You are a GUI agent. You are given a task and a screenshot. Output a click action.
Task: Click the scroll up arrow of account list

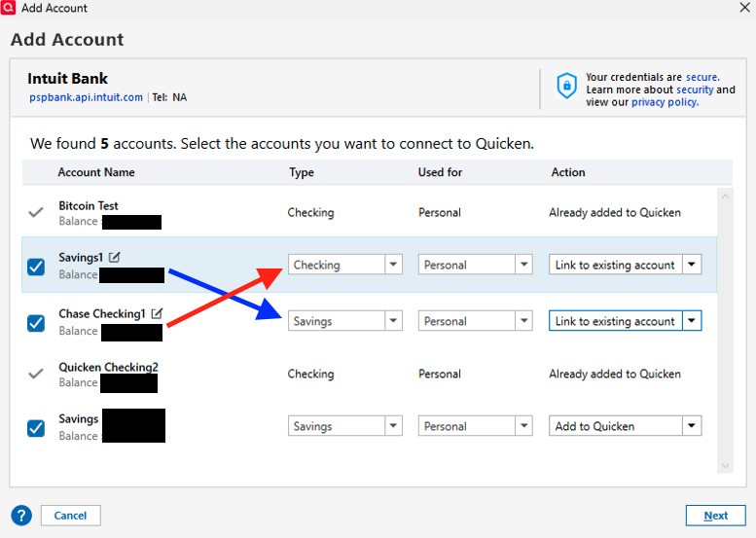click(725, 197)
